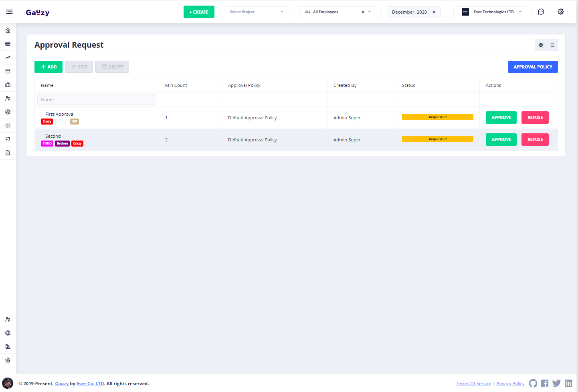Sort by the Status column header
This screenshot has height=392, width=578.
click(408, 85)
